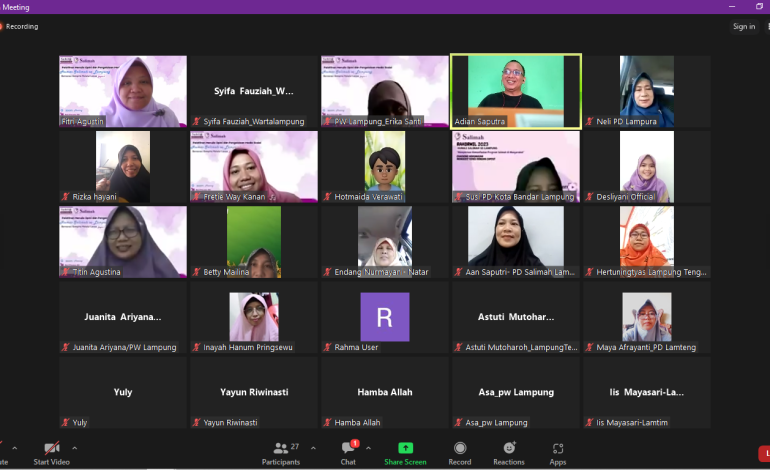Image resolution: width=770 pixels, height=470 pixels.
Task: Open the Apps icon in toolbar
Action: pyautogui.click(x=558, y=448)
